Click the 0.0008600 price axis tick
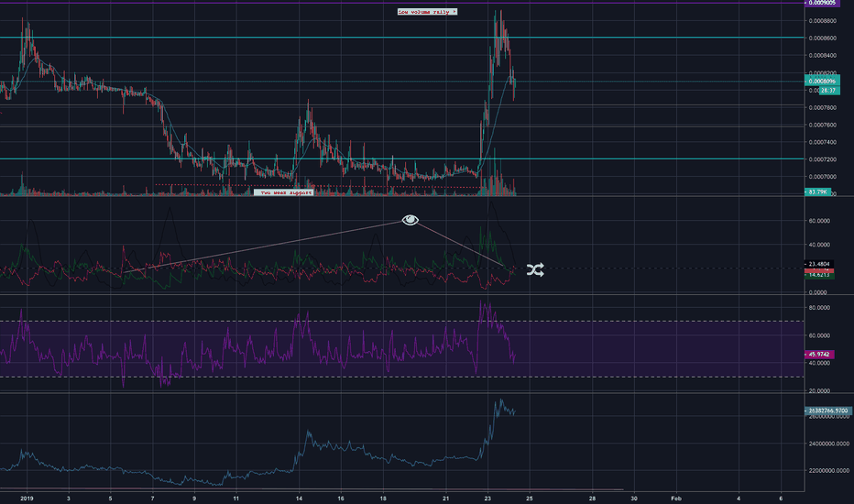The image size is (854, 504). coord(823,38)
